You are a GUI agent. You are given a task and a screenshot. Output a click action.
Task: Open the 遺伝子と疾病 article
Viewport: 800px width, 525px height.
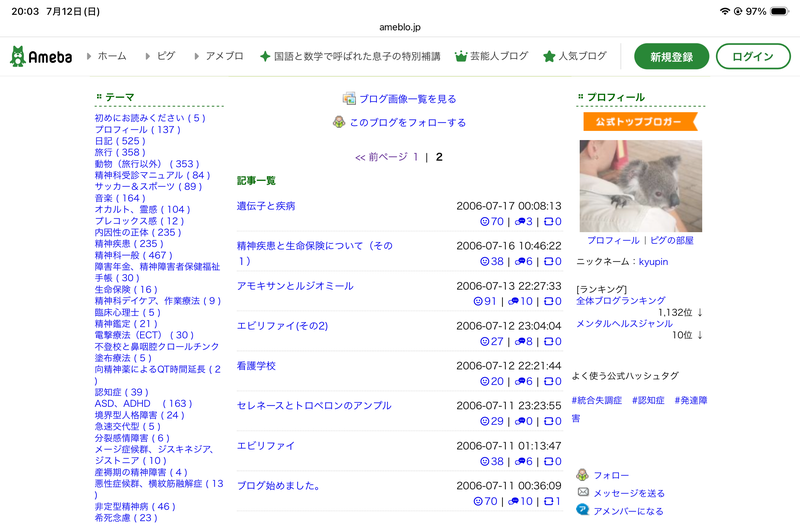pos(266,206)
